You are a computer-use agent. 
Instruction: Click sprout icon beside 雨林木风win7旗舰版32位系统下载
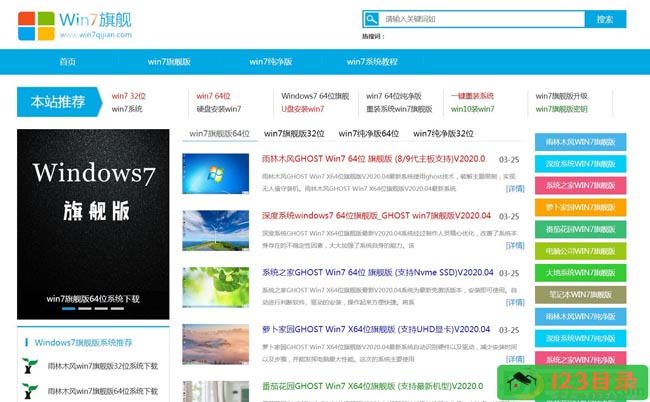click(x=30, y=366)
